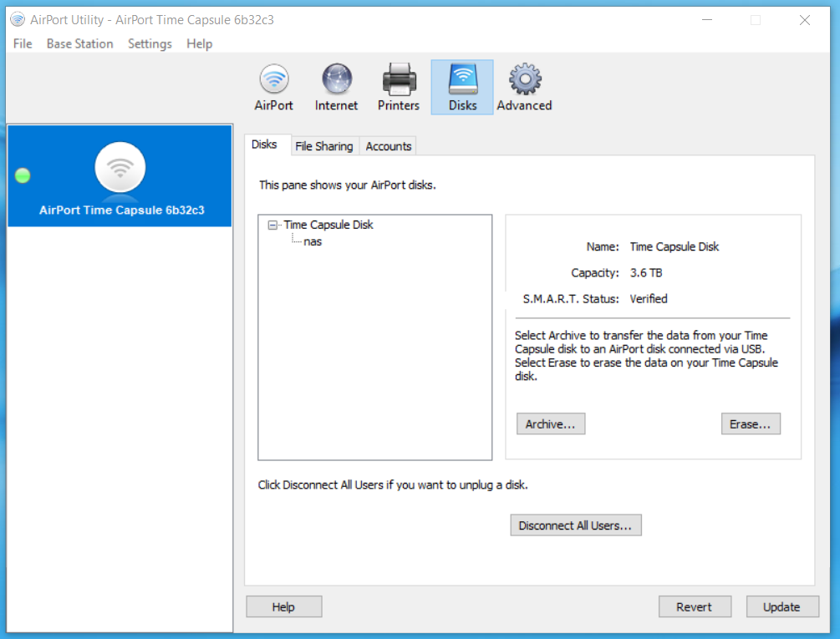Open the Base Station menu
840x639 pixels.
[x=80, y=44]
